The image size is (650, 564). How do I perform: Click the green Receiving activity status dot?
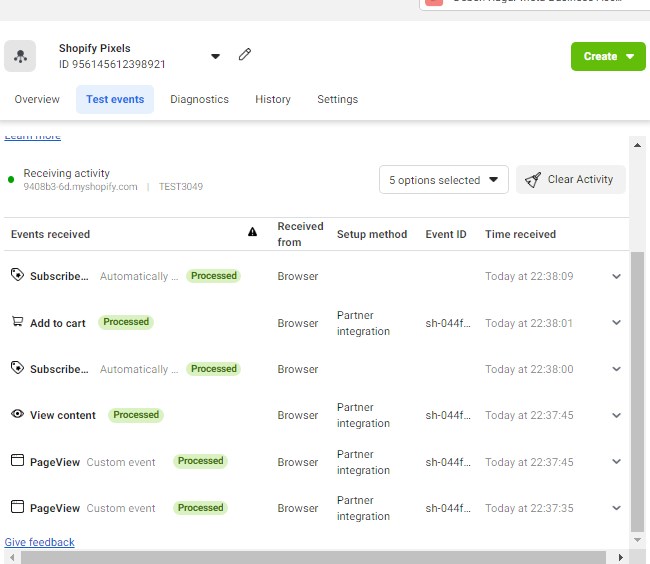click(x=11, y=179)
